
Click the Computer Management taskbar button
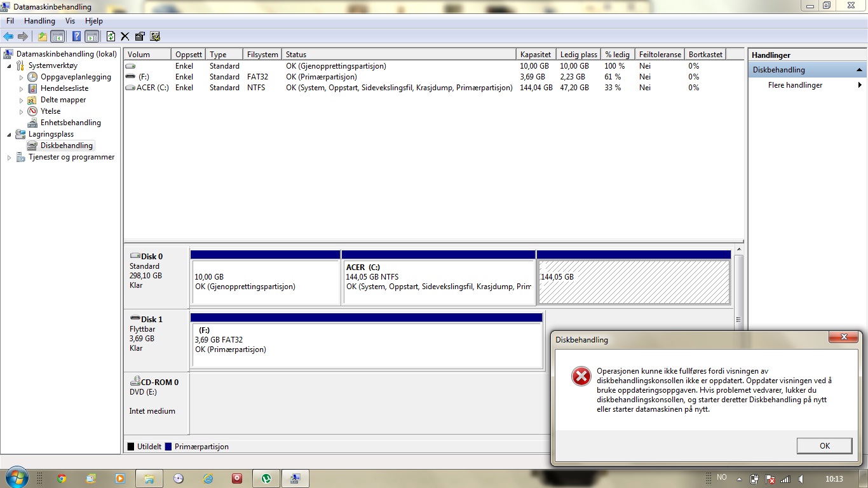[x=295, y=478]
